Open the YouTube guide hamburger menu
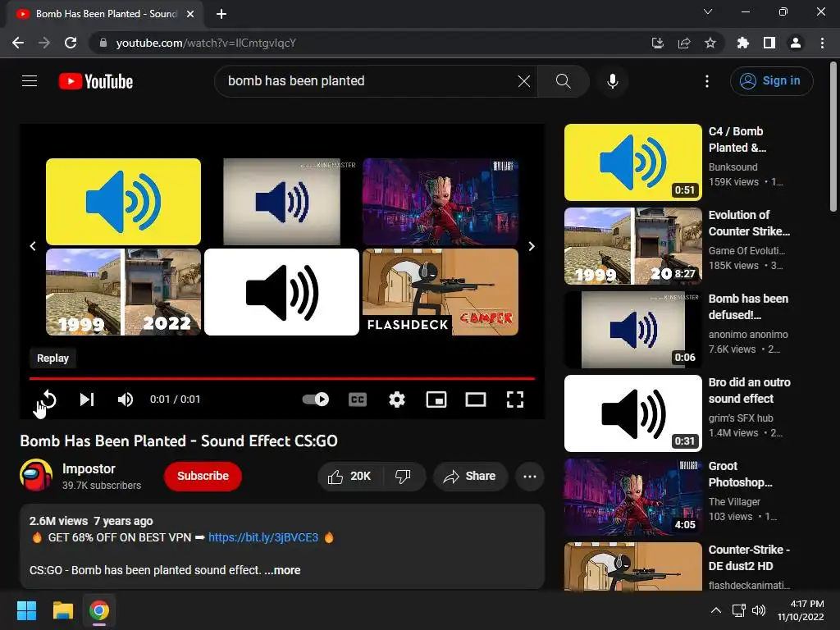Image resolution: width=840 pixels, height=630 pixels. pyautogui.click(x=30, y=81)
